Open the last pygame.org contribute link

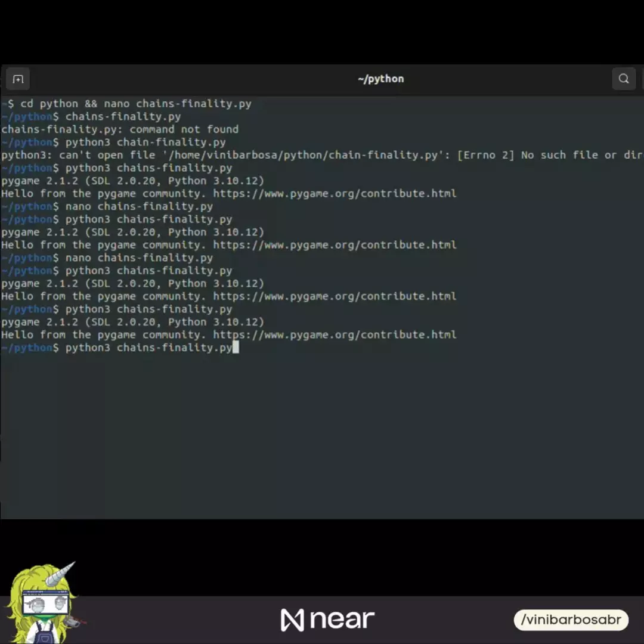(335, 335)
